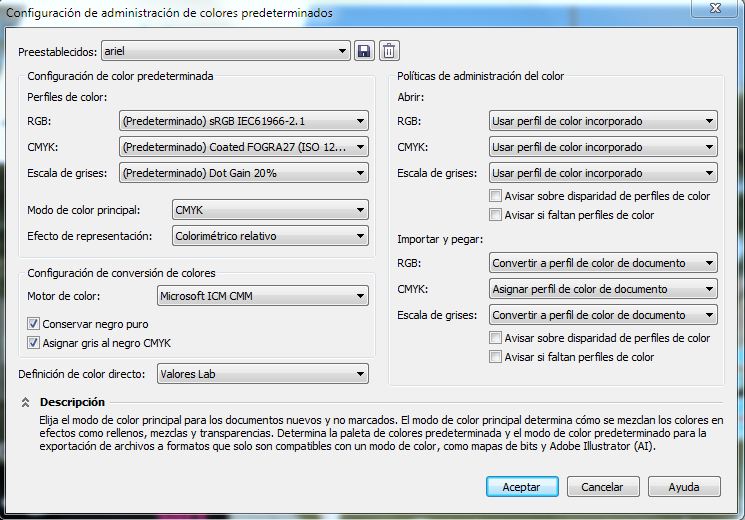Uncheck Asignar gris al negro CMYK
This screenshot has height=520, width=745.
(x=34, y=343)
